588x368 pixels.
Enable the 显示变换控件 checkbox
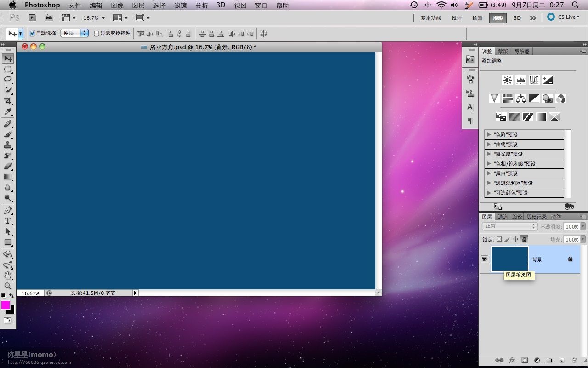[96, 33]
